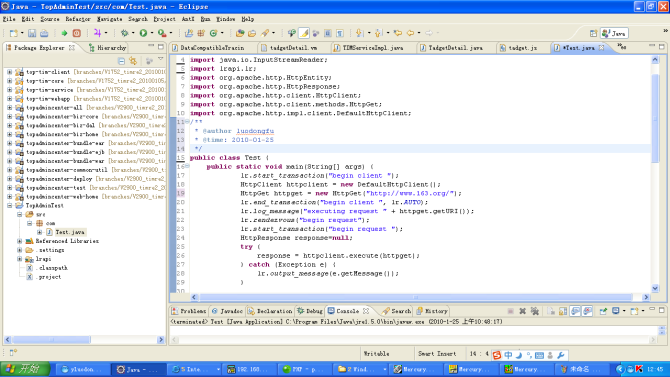Click Remove All Terminated Launches icon
Viewport: 670px width, 377px height.
pyautogui.click(x=535, y=311)
